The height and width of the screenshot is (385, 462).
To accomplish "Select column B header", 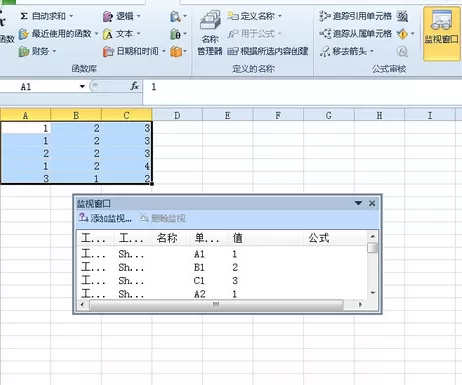I will [76, 115].
